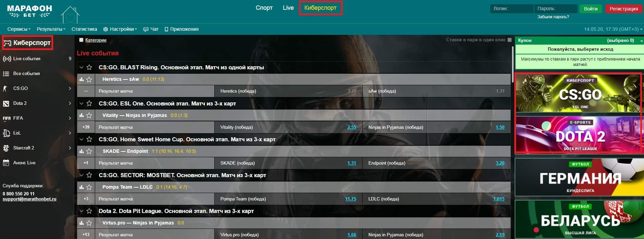Favorite the Vitality — Ninjas in Pyjamas match
The width and height of the screenshot is (644, 239).
click(x=89, y=115)
